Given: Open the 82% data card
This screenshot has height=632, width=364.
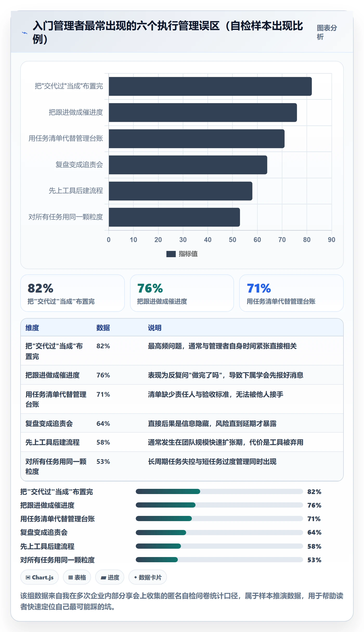Looking at the screenshot, I should 73,293.
